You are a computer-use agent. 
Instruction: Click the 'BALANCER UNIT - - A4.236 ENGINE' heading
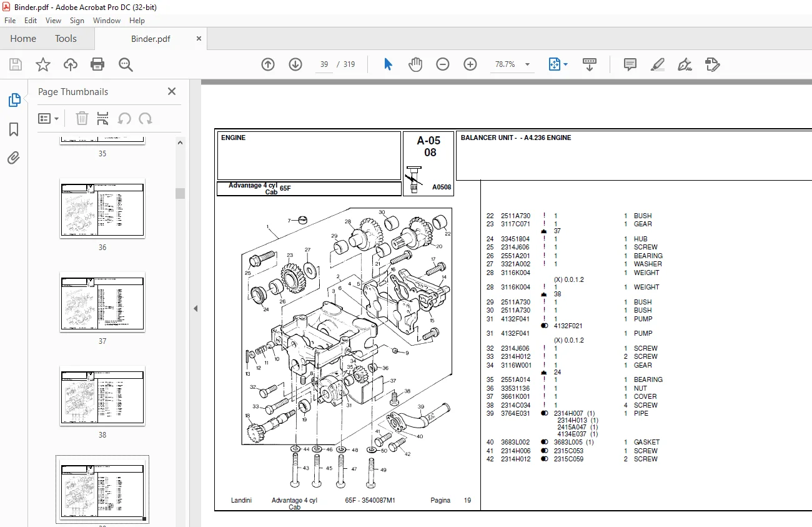pyautogui.click(x=516, y=138)
